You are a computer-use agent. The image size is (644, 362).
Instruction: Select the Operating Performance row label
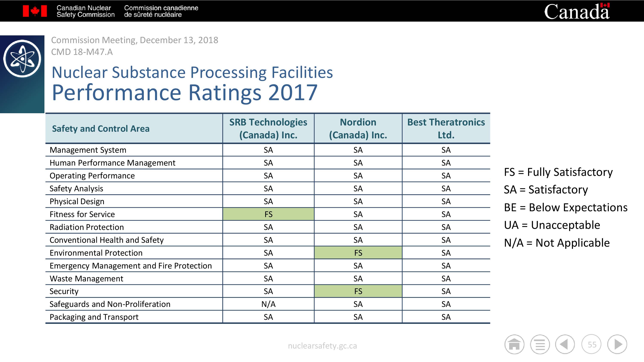(x=92, y=176)
